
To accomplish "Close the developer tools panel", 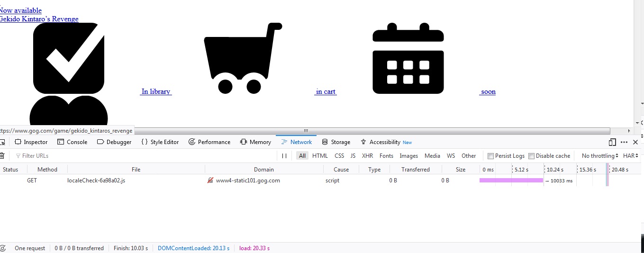I will pos(635,142).
